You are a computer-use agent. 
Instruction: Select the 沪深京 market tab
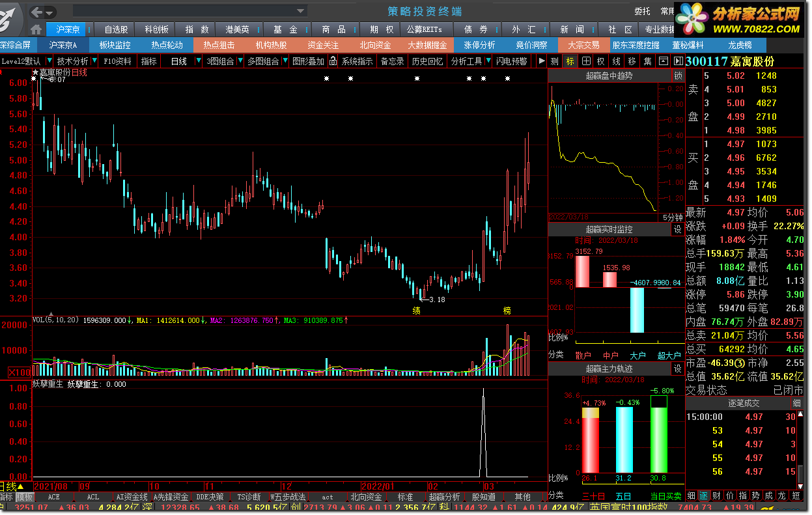coord(68,29)
